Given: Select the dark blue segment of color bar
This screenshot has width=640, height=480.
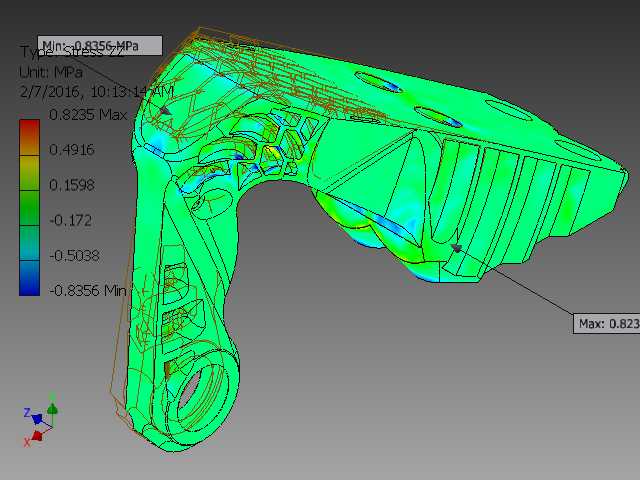Looking at the screenshot, I should click(29, 278).
